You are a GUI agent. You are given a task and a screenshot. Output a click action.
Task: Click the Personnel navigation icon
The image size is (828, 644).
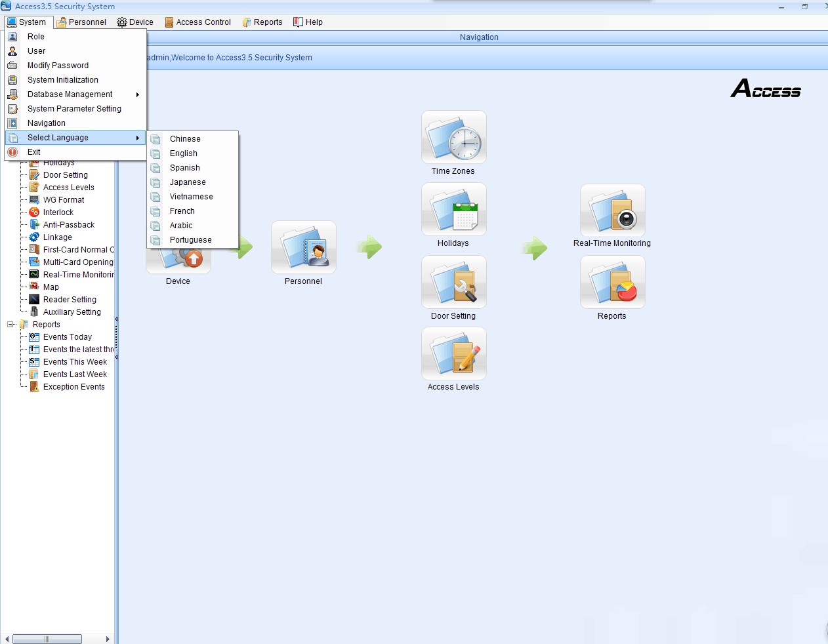click(x=303, y=248)
